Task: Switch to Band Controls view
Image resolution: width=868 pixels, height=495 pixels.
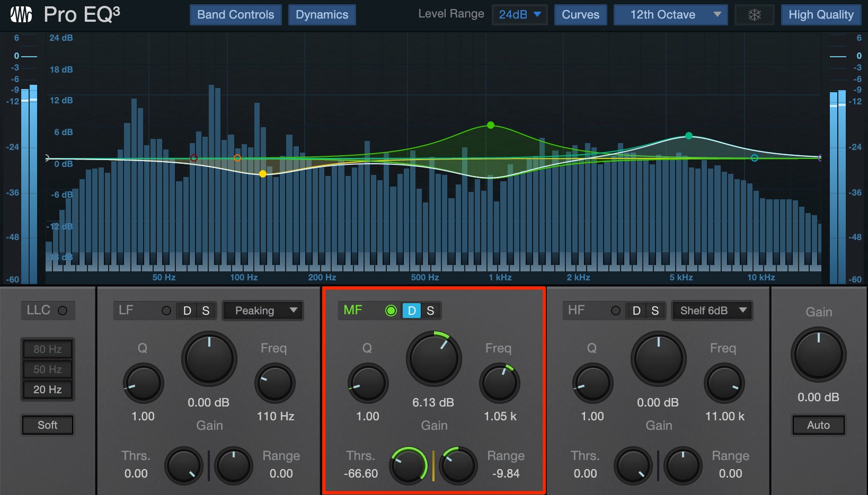Action: (236, 15)
